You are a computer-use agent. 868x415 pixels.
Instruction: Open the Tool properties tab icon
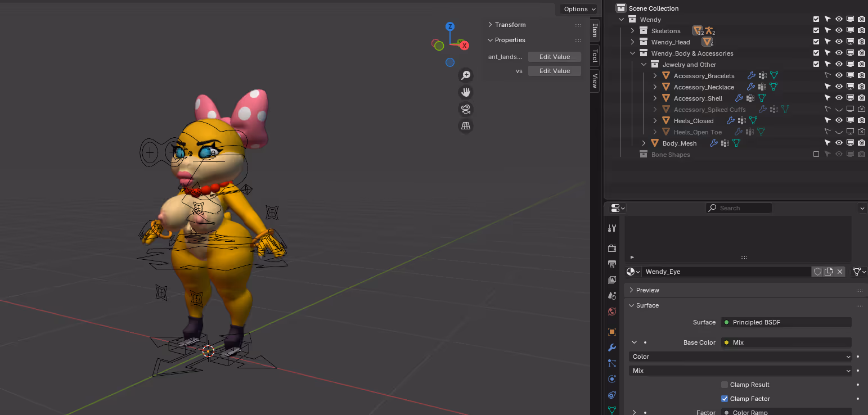[612, 228]
